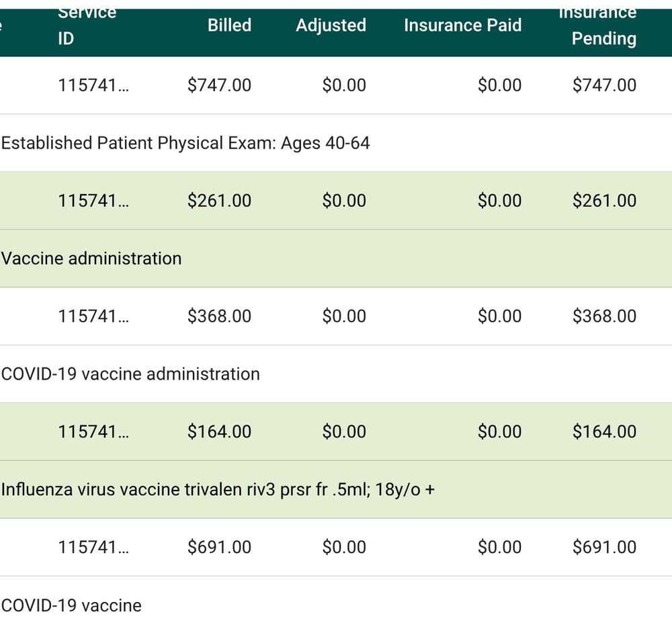
Task: Open the truncated Service ID in the $747.00 row
Action: 93,85
